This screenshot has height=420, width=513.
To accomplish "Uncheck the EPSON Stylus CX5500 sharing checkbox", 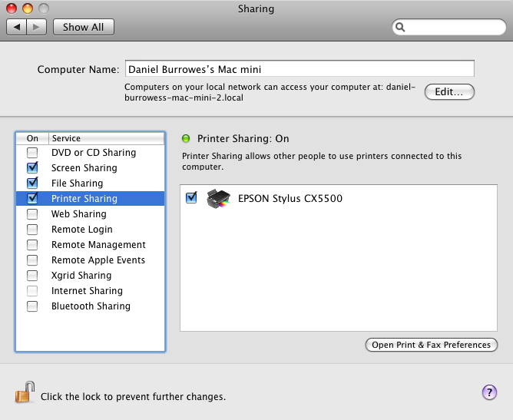I will [x=191, y=198].
